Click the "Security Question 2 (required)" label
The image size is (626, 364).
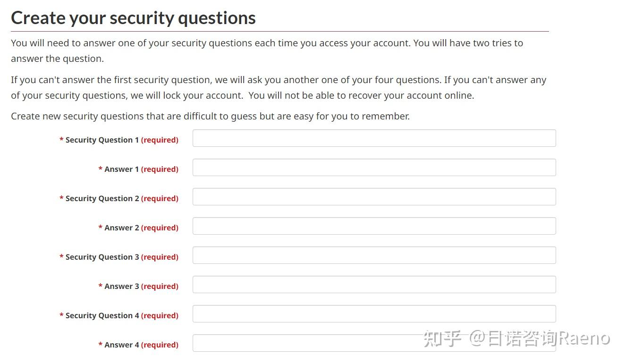[x=119, y=198]
